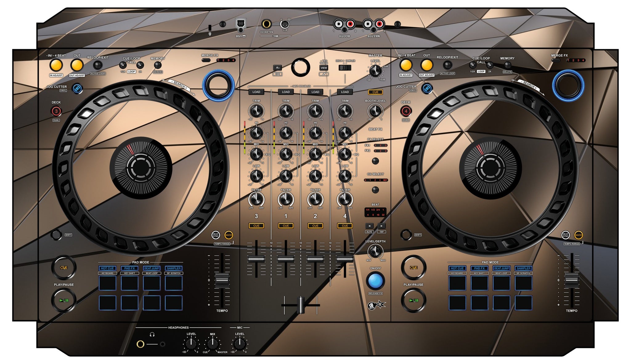Hit first performance pad on left deck
Viewport: 631px width, 364px height.
pos(107,283)
